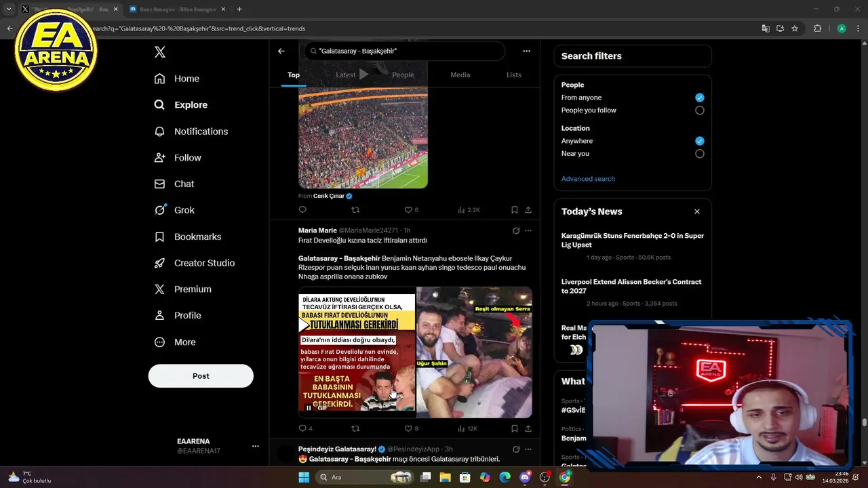Open Grok explain icon on Maria Marie post
This screenshot has height=488, width=868.
(516, 230)
